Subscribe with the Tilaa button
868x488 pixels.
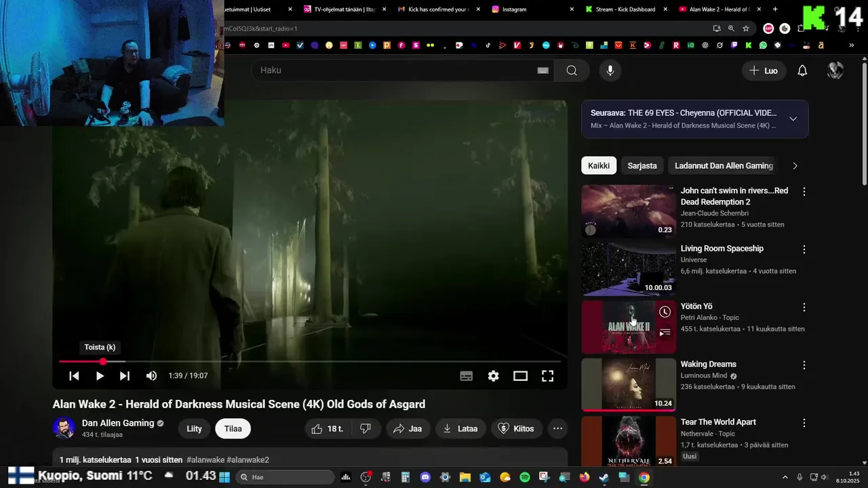point(233,428)
